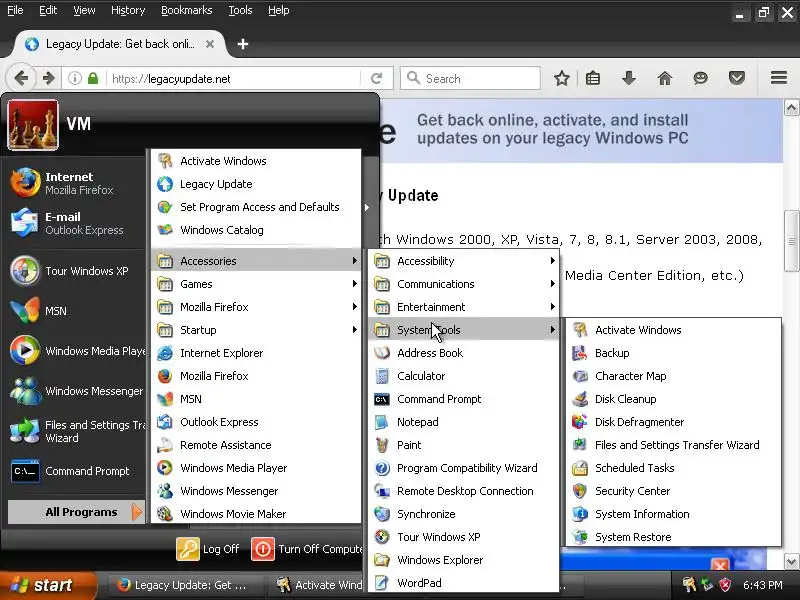Click the Firefox bookmark star icon
The image size is (800, 600).
561,79
